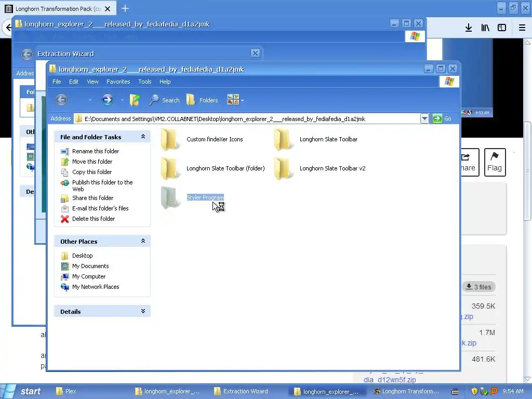Click the security shield tray icon
This screenshot has width=532, height=399.
pyautogui.click(x=474, y=391)
